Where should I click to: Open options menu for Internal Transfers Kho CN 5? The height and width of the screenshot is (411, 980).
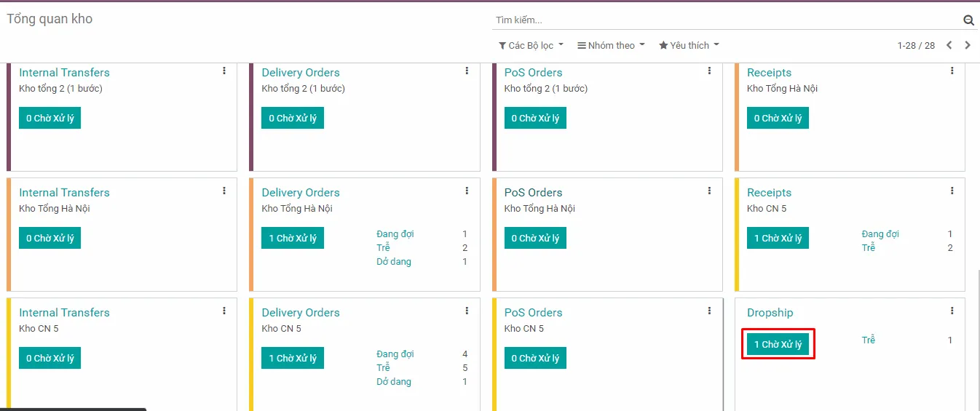tap(224, 311)
